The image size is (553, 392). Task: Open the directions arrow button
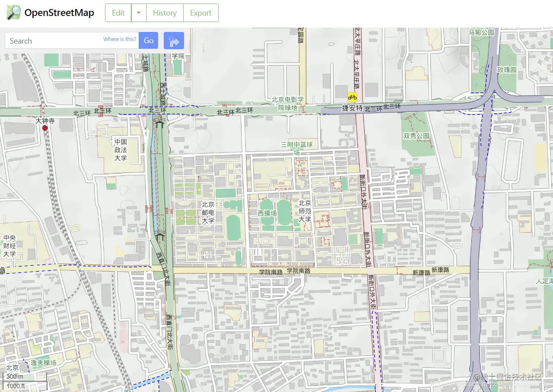tap(174, 41)
